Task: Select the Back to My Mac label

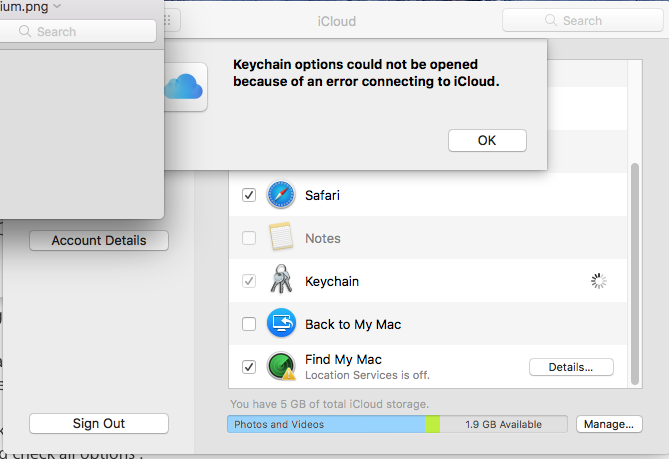Action: pos(353,324)
